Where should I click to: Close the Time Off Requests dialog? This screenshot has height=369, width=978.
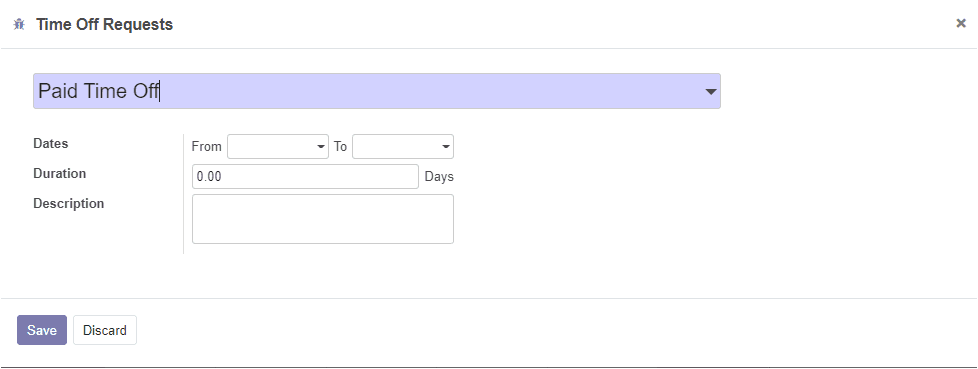point(961,24)
